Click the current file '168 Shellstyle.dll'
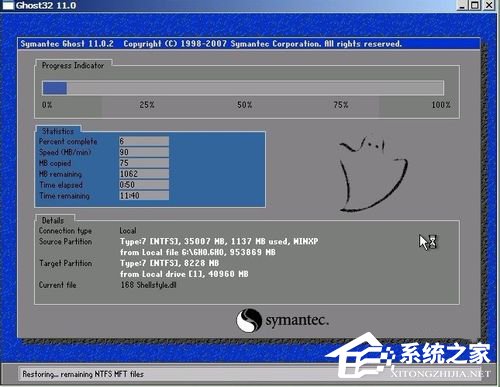500x387 pixels. click(148, 285)
